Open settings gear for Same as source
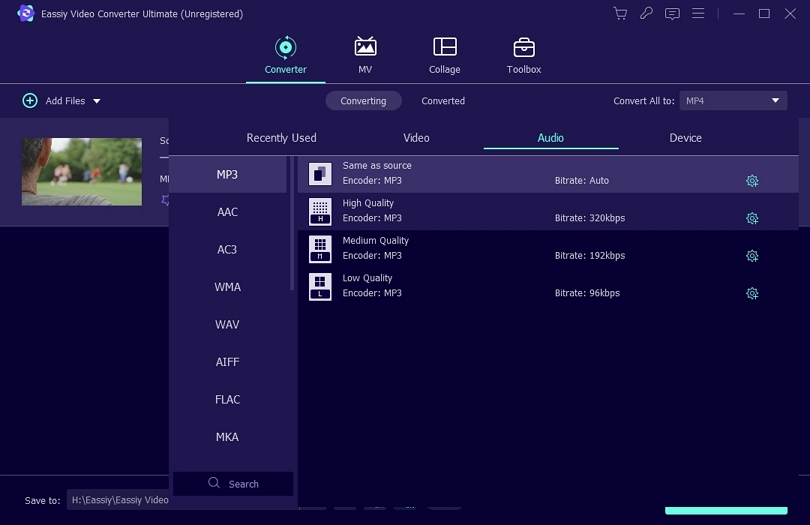Image resolution: width=810 pixels, height=525 pixels. click(752, 181)
